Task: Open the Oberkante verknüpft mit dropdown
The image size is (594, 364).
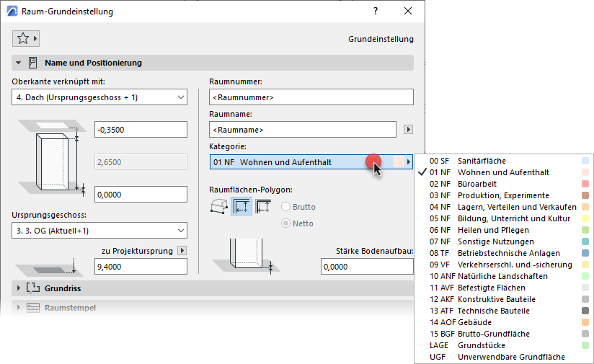Action: point(99,97)
